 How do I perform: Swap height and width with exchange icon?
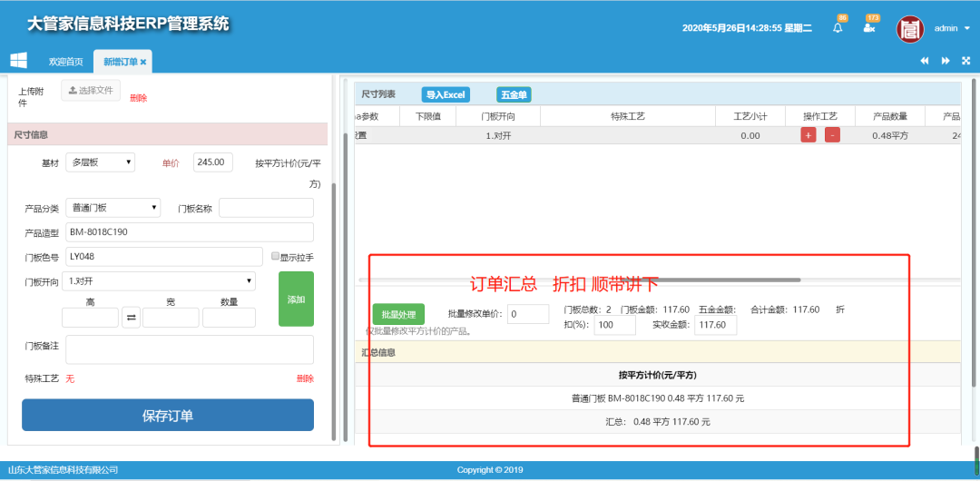tap(131, 318)
